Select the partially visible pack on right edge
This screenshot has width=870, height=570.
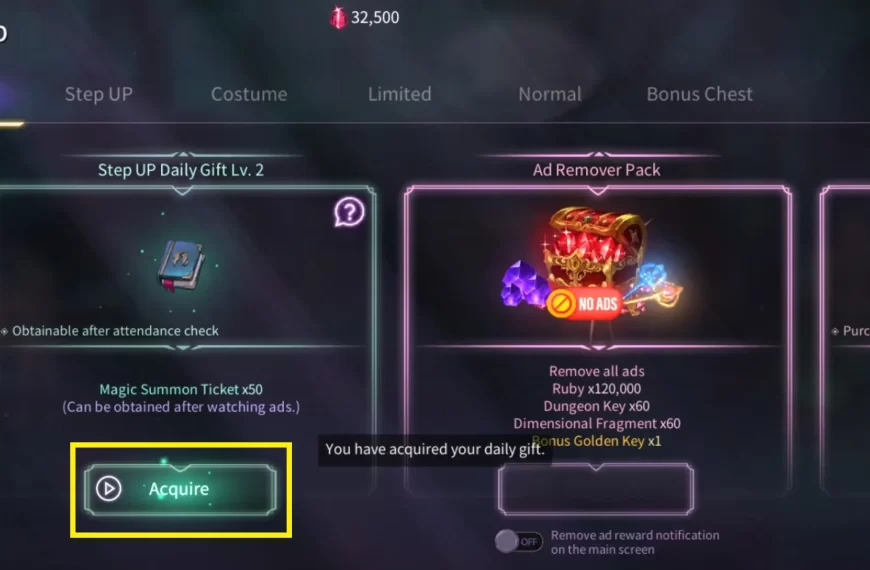coord(845,340)
